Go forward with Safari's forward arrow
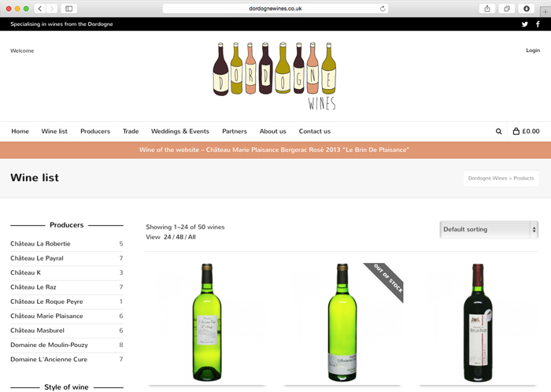Screen dimensions: 551x392 [x=52, y=9]
